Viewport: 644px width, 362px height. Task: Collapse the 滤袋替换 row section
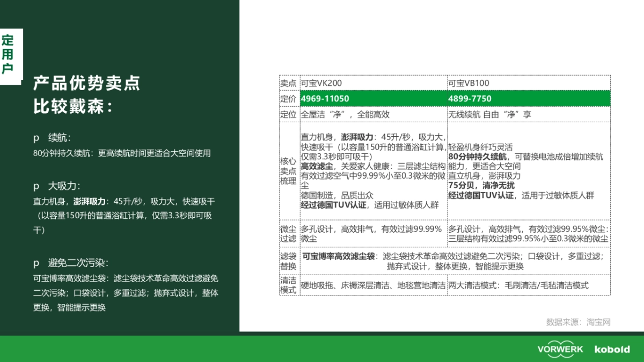[x=288, y=261]
